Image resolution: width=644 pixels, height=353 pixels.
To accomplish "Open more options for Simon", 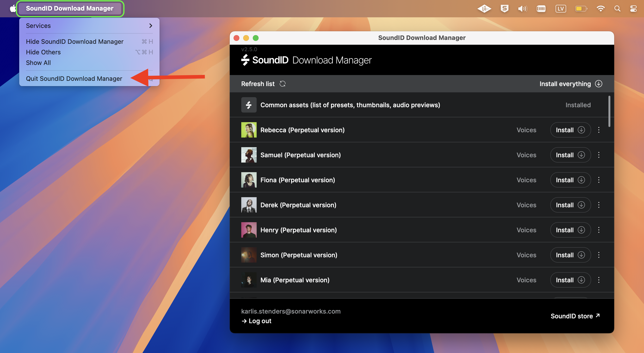I will (599, 255).
